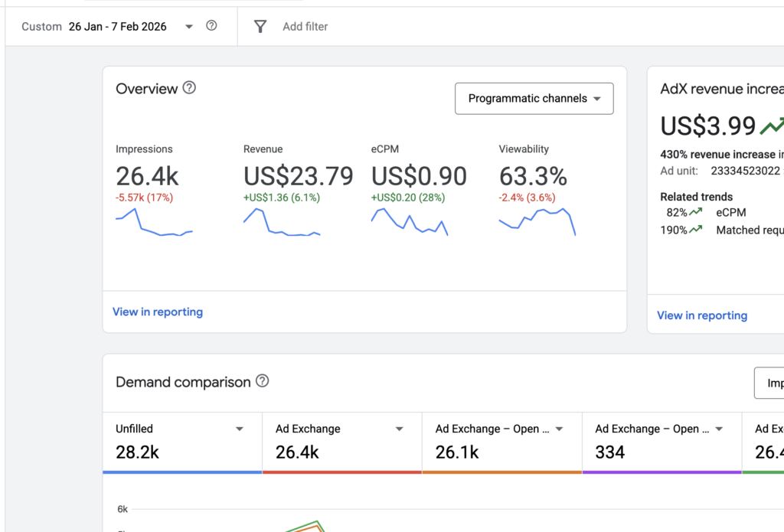784x532 pixels.
Task: Expand the Ad Exchange – Open 334 dropdown
Action: click(719, 429)
